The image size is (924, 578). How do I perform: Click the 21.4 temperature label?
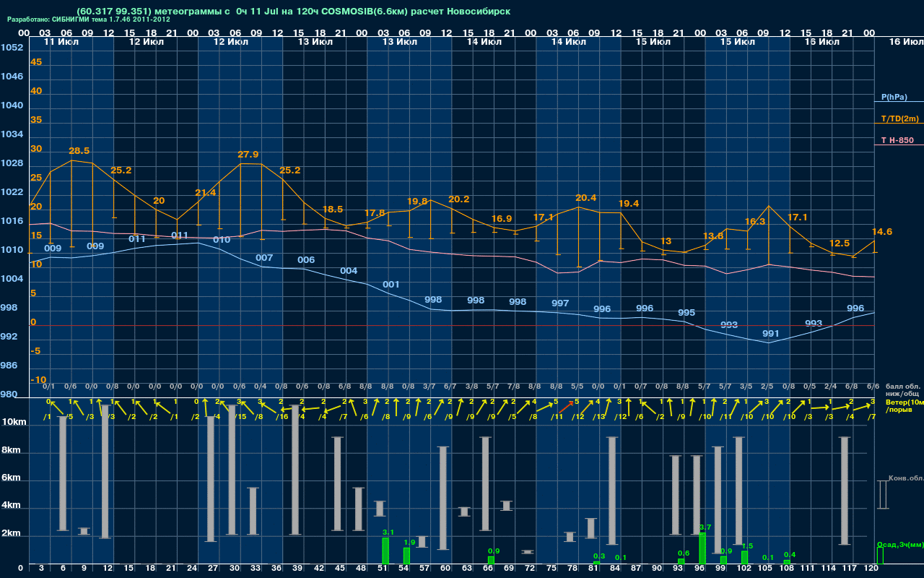click(x=206, y=193)
